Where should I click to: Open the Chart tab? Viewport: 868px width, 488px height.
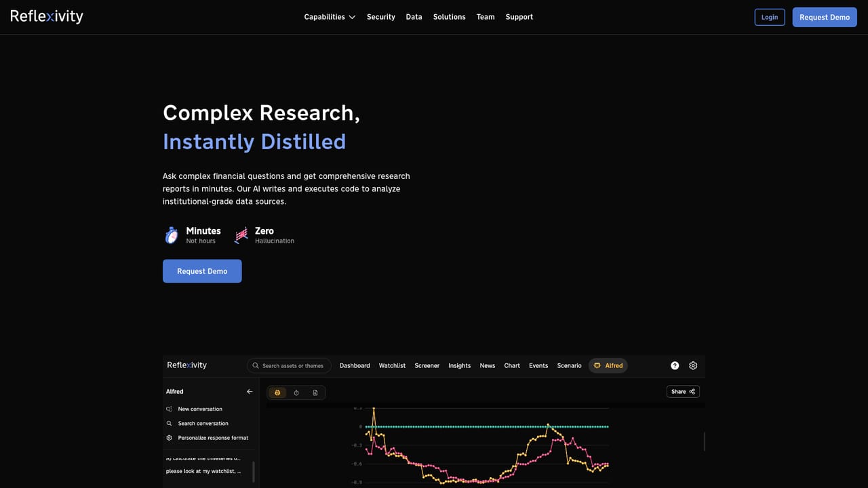[512, 365]
